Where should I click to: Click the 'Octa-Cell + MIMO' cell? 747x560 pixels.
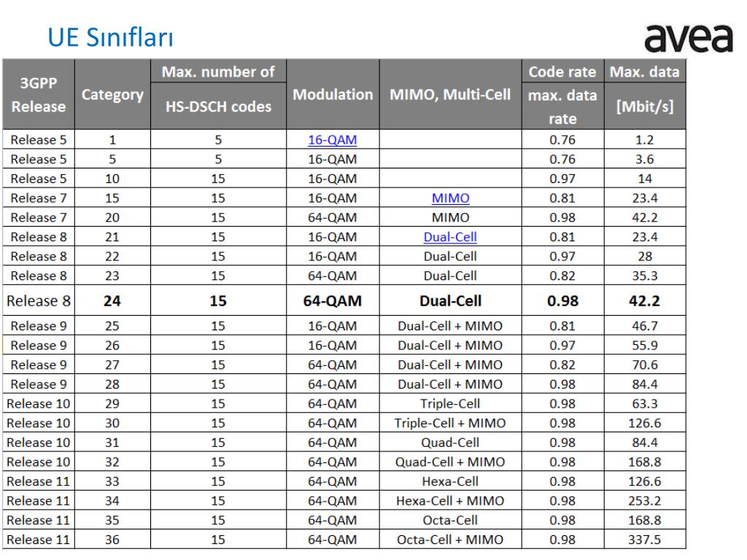point(450,540)
